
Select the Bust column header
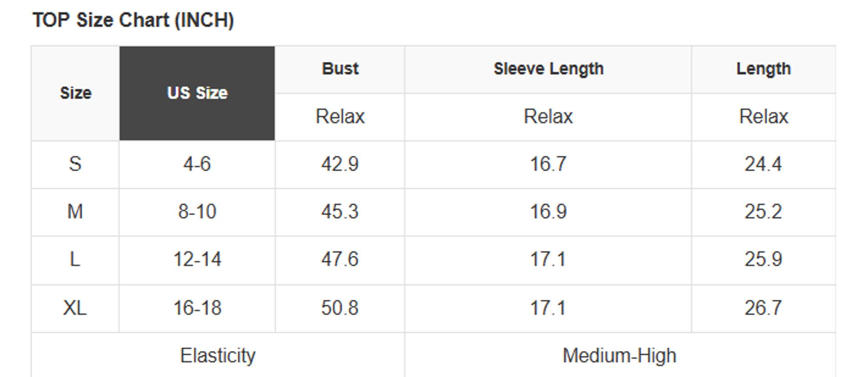[340, 69]
